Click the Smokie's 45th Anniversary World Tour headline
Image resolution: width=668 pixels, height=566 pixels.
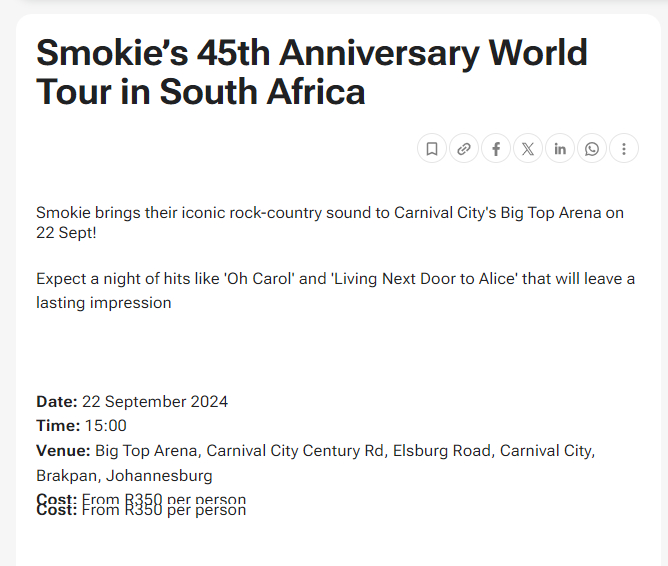[x=312, y=72]
